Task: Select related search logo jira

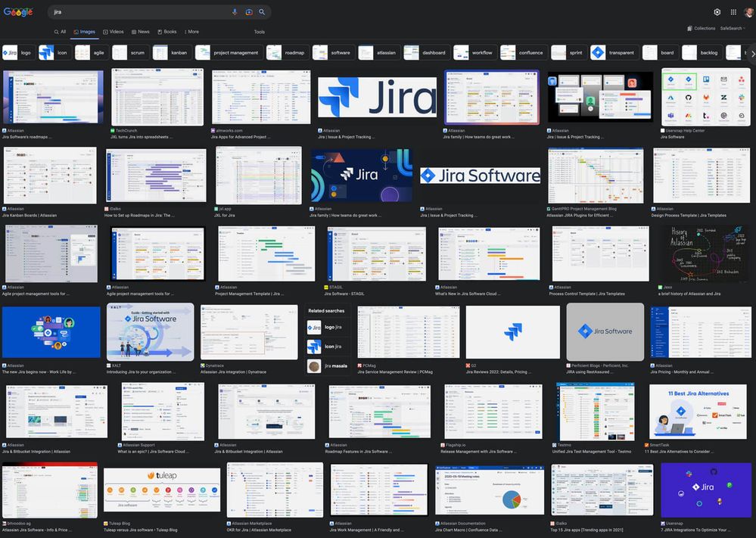Action: point(326,328)
